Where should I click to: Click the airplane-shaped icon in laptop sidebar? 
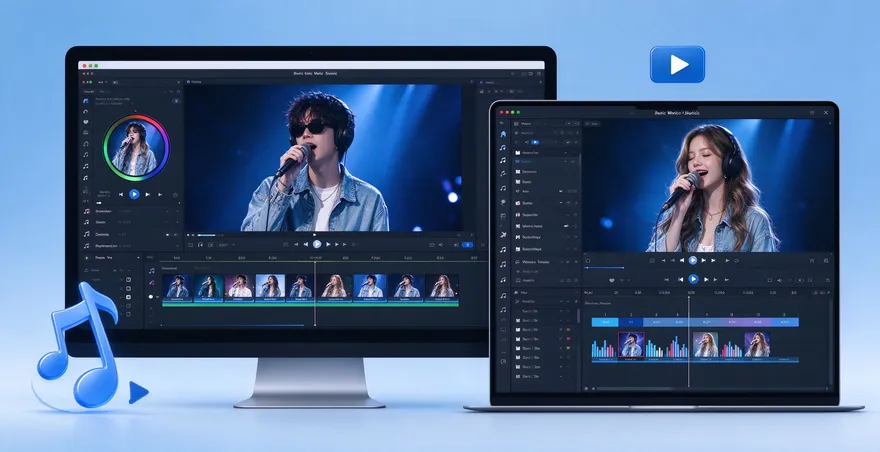(503, 235)
